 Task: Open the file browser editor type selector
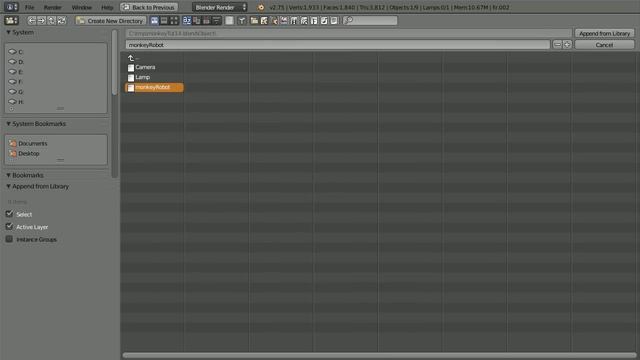11,20
